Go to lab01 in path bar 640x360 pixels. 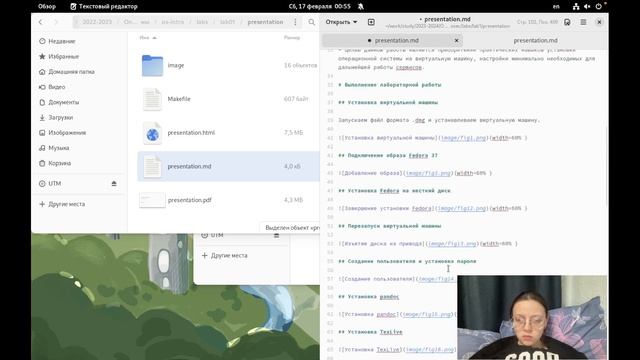click(228, 22)
